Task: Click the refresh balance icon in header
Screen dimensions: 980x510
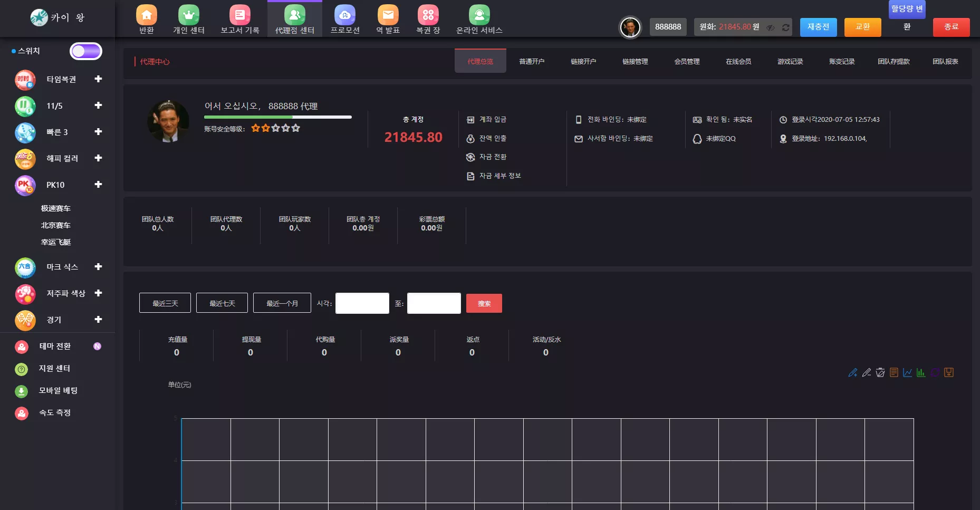Action: coord(785,27)
